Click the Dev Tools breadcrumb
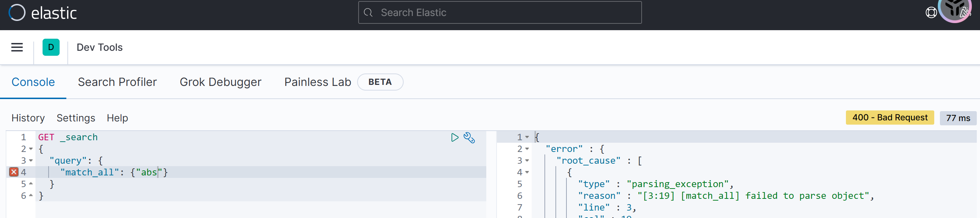 point(100,47)
